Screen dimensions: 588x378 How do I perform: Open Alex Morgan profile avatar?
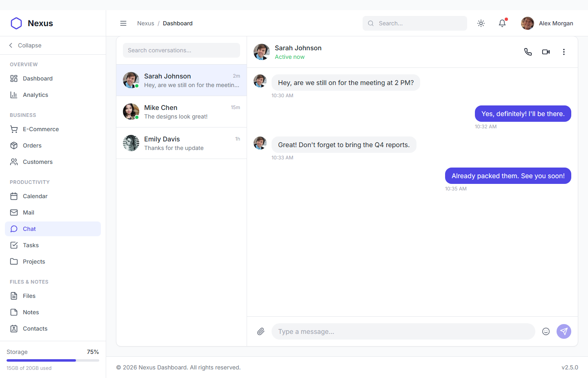528,23
